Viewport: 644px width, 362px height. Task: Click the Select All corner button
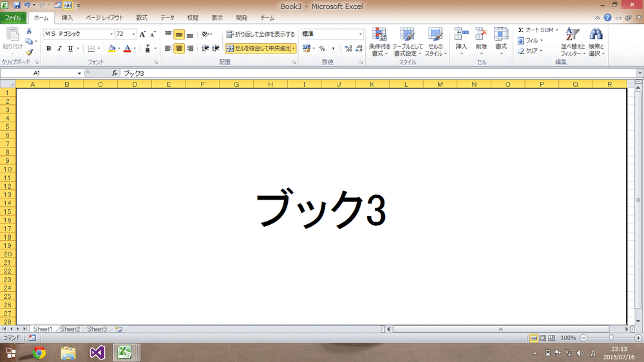click(x=8, y=84)
